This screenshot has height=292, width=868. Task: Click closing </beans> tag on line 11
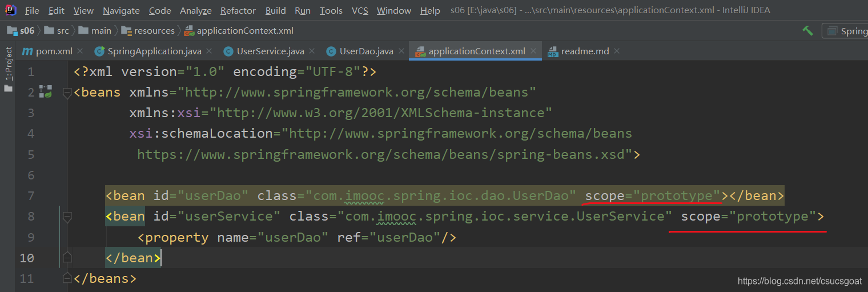tap(105, 279)
